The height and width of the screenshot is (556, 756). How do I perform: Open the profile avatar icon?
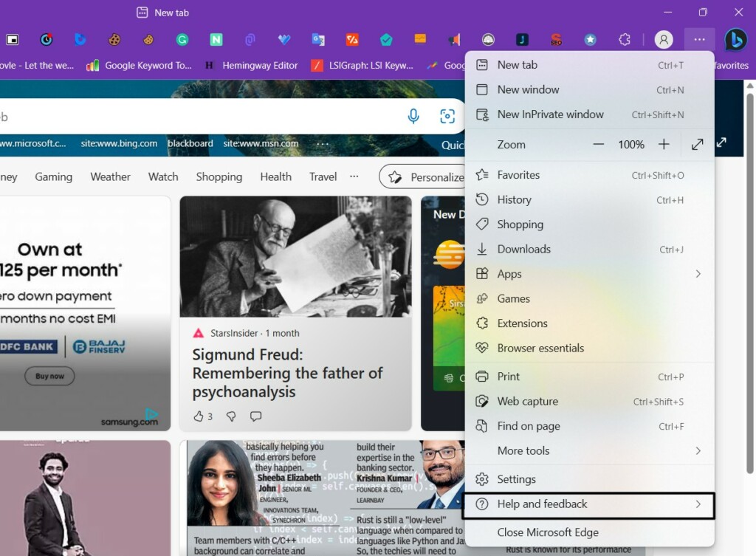(664, 40)
